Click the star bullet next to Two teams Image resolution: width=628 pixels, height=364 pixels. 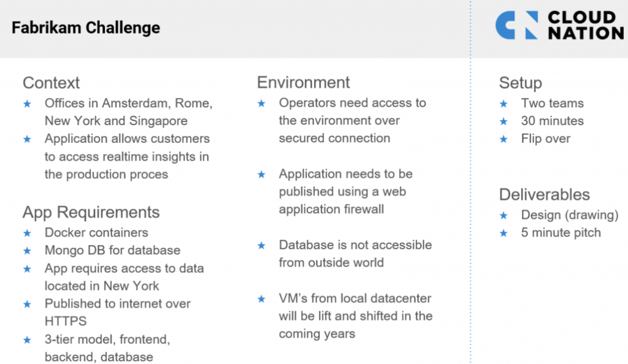click(504, 104)
